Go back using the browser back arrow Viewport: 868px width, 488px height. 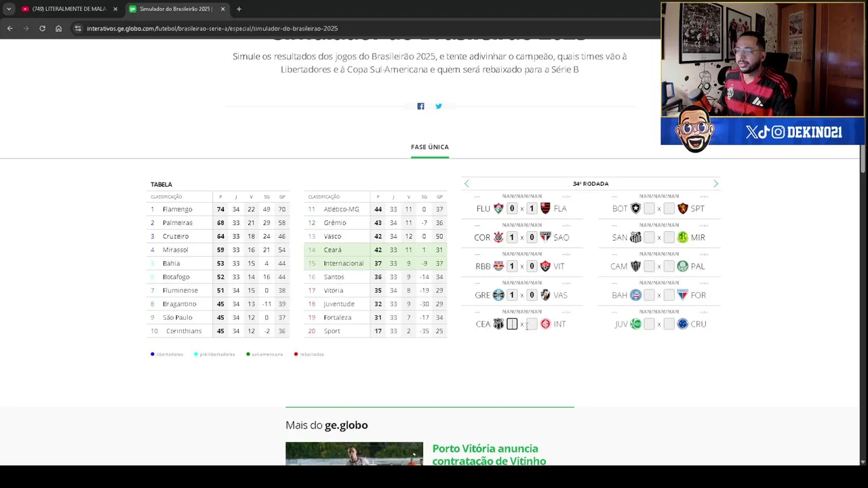coord(9,28)
